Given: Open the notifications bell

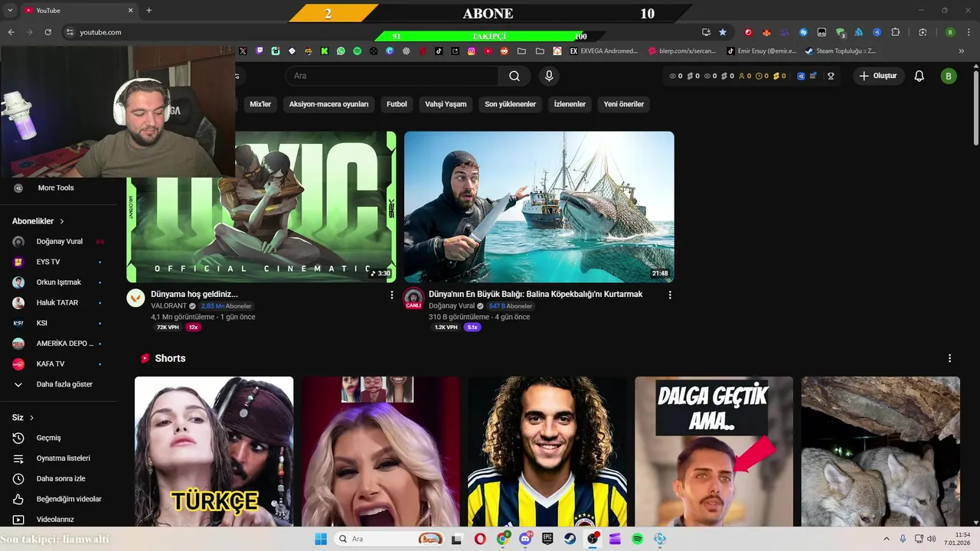Looking at the screenshot, I should click(920, 76).
